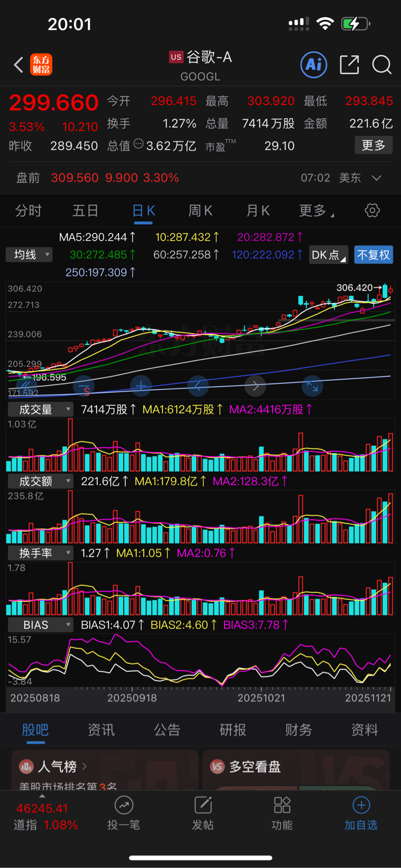Select the 日K chart tab
This screenshot has height=868, width=401.
pos(144,210)
